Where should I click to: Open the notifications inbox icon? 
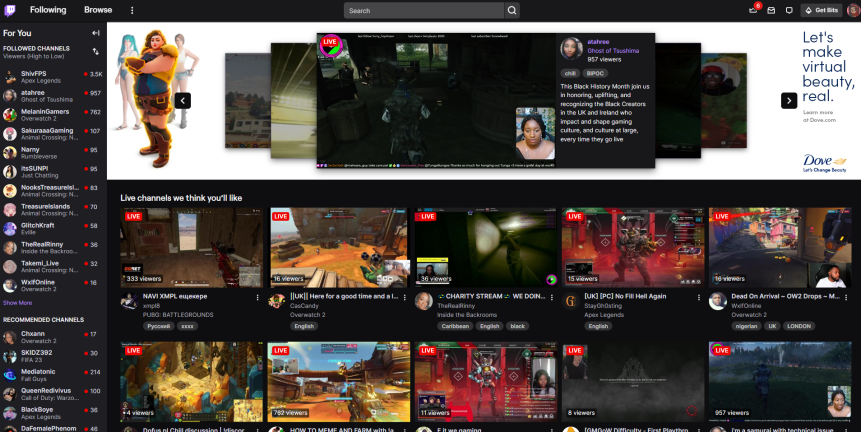[x=771, y=10]
